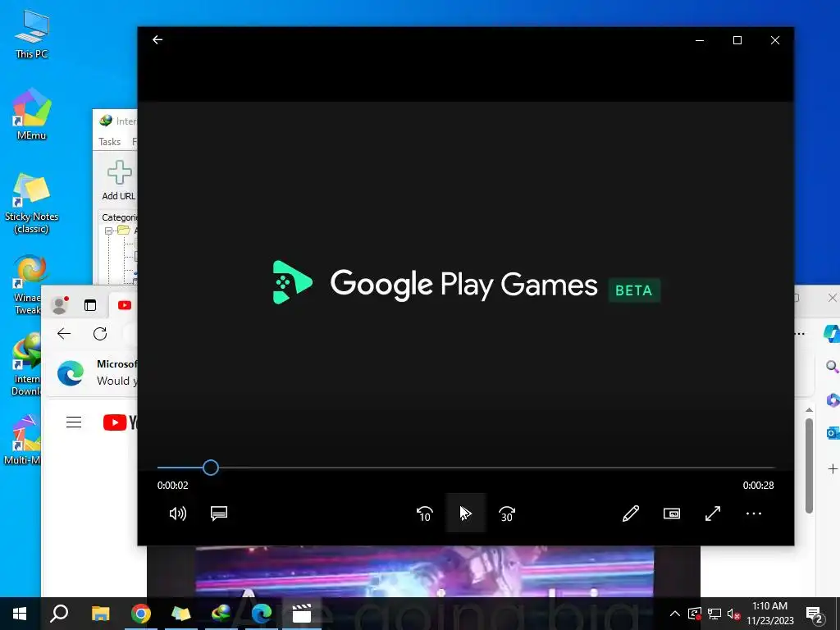Skip forward 30 seconds

[x=507, y=514]
